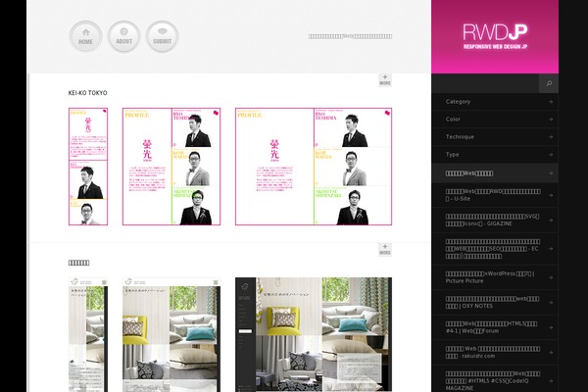The height and width of the screenshot is (392, 588).
Task: Click the header tagline text
Action: 350,36
